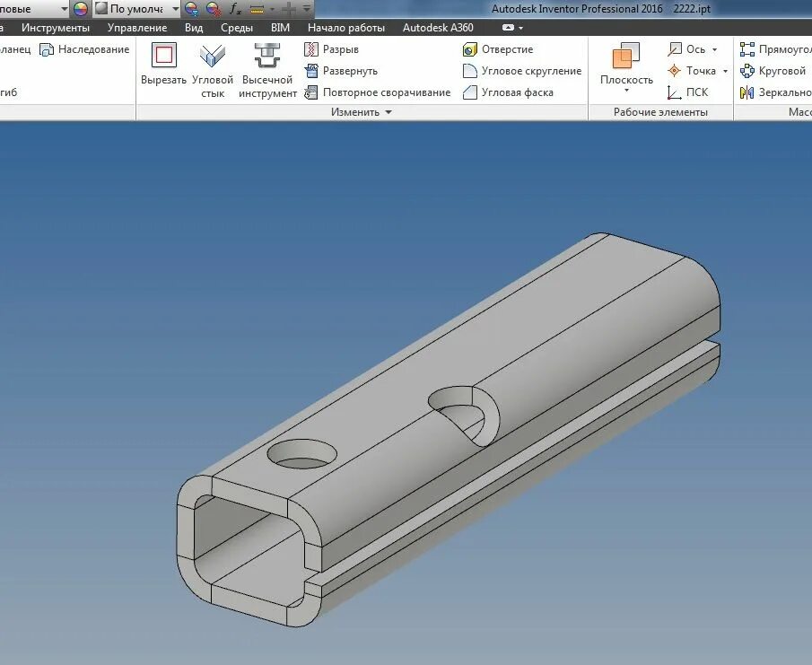Open the BIM tab
The width and height of the screenshot is (812, 665).
click(x=280, y=28)
